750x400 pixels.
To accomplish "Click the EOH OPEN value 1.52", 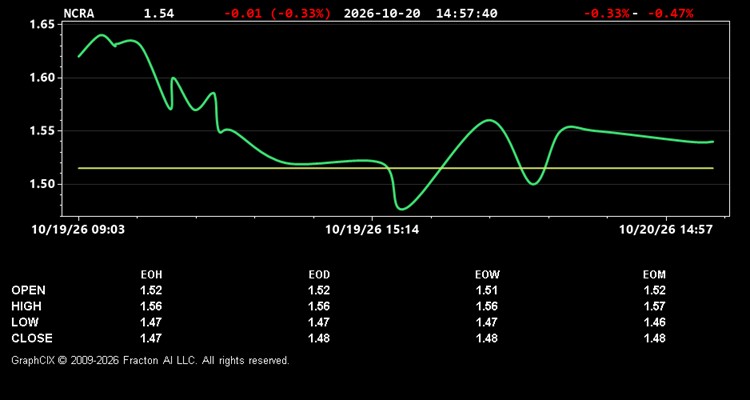I will tap(151, 290).
